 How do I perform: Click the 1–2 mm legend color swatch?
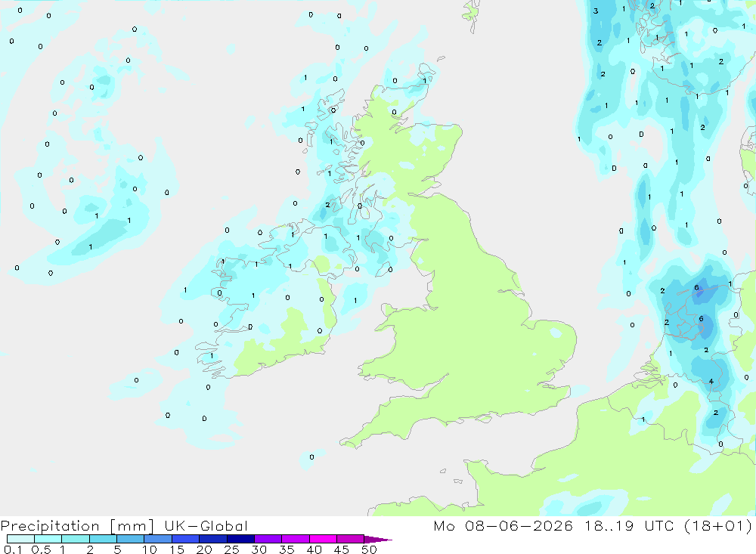pyautogui.click(x=75, y=539)
